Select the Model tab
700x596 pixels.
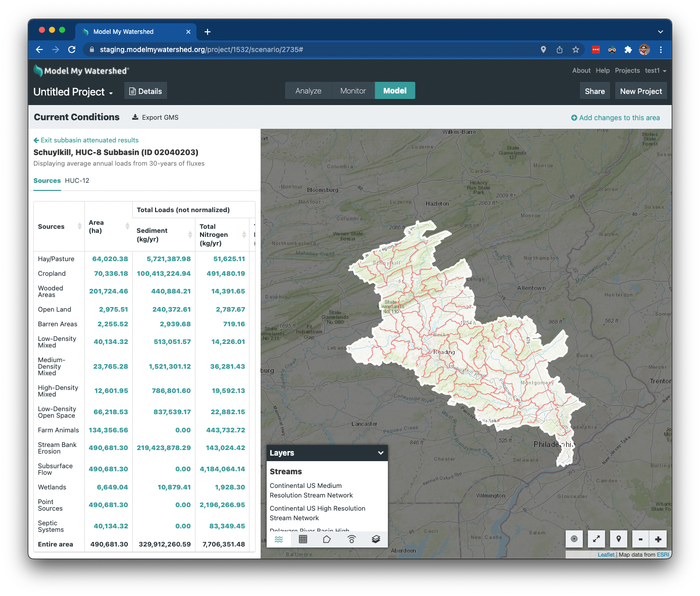point(395,91)
